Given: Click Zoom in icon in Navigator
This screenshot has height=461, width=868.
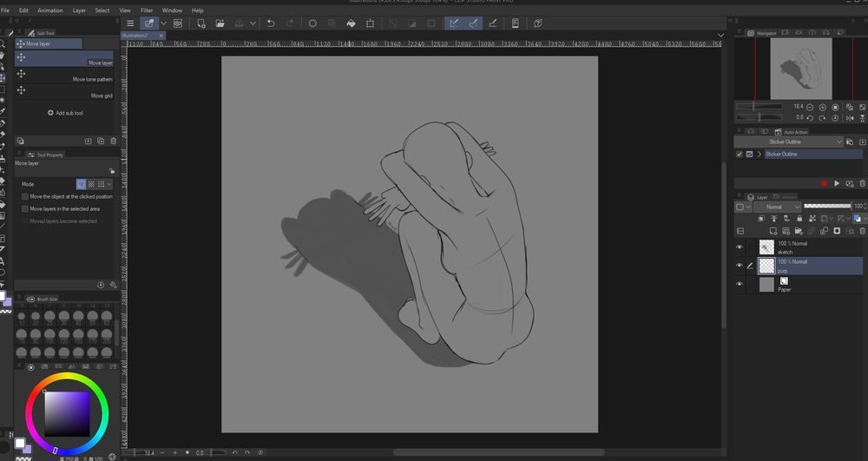Looking at the screenshot, I should coord(823,107).
